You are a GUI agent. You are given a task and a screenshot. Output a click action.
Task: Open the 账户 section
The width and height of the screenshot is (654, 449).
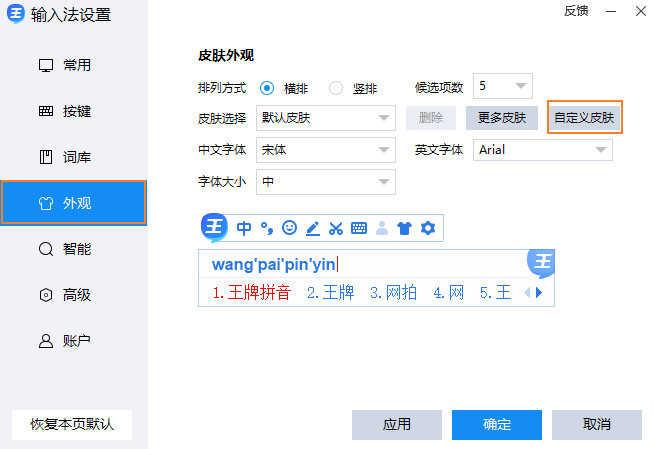click(x=74, y=341)
